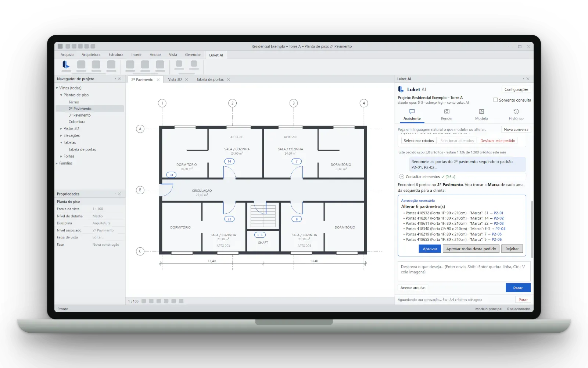Image resolution: width=588 pixels, height=368 pixels.
Task: Expand the Famílias node
Action: click(57, 163)
